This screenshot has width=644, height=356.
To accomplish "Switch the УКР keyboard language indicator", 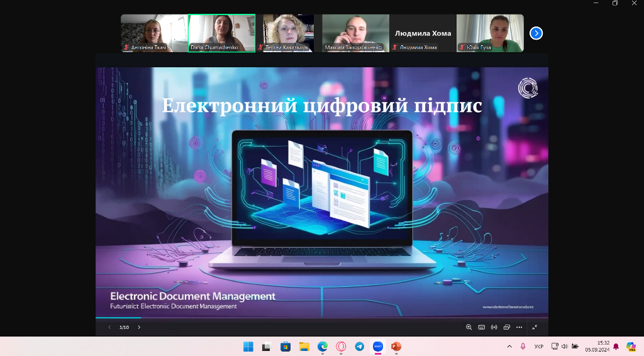I will click(x=539, y=346).
